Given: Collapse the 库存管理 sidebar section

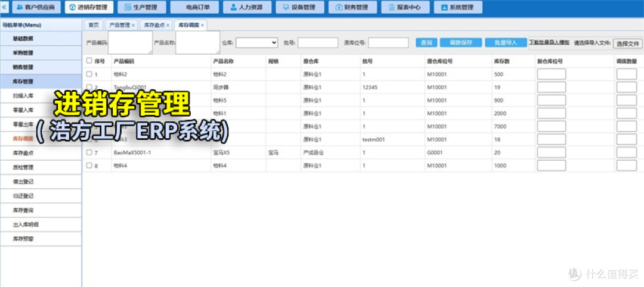Looking at the screenshot, I should pos(41,82).
